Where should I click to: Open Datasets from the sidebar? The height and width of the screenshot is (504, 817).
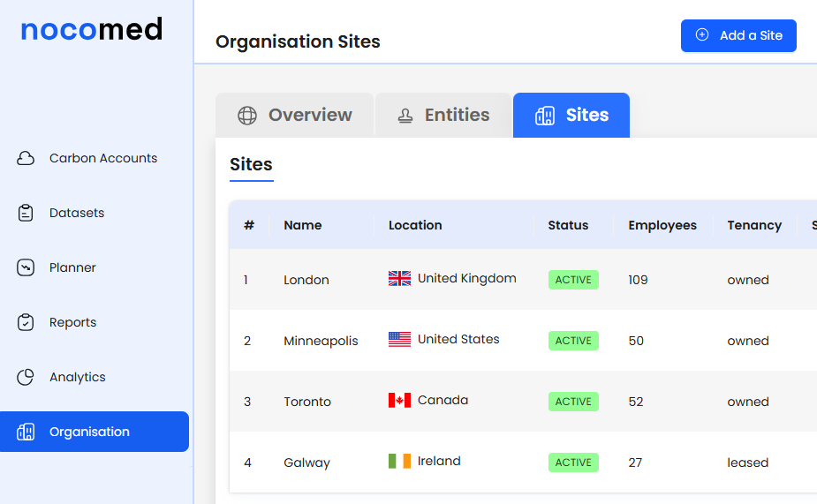tap(95, 213)
